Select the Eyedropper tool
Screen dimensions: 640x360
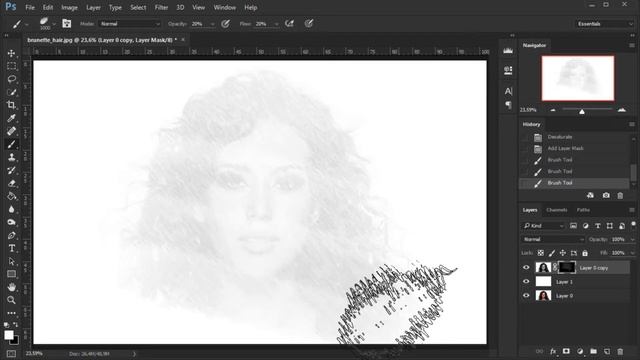tap(11, 118)
